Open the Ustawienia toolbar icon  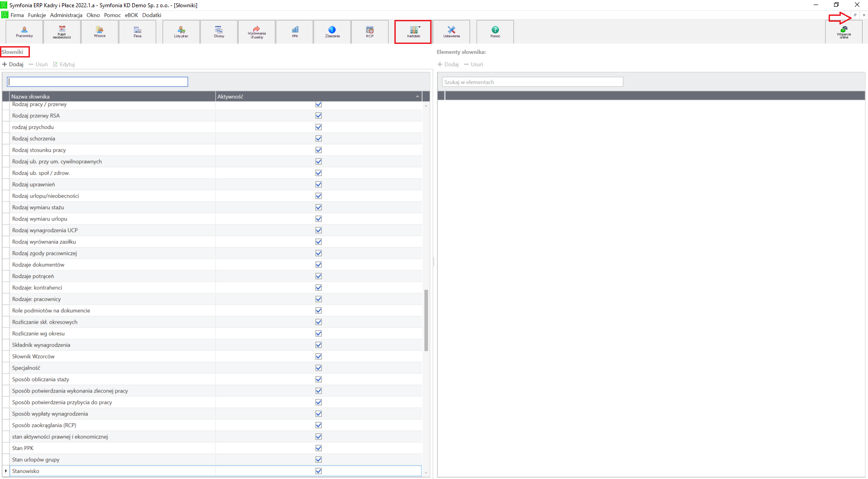click(x=451, y=32)
